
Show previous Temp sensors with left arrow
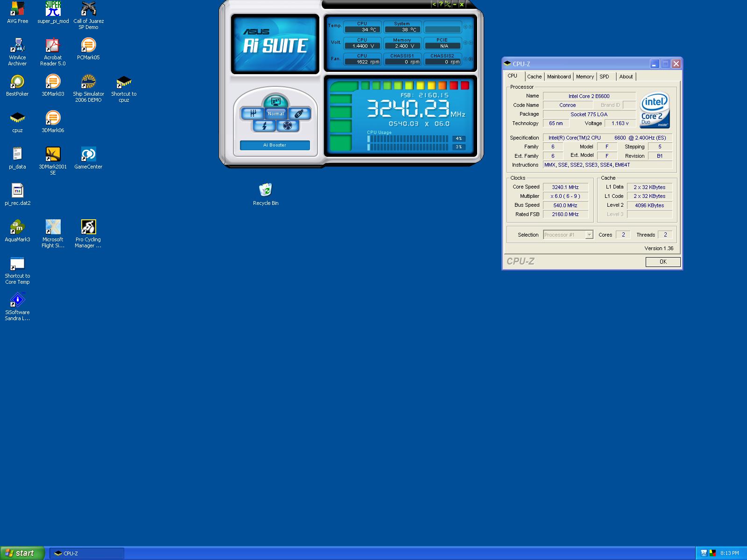[465, 27]
